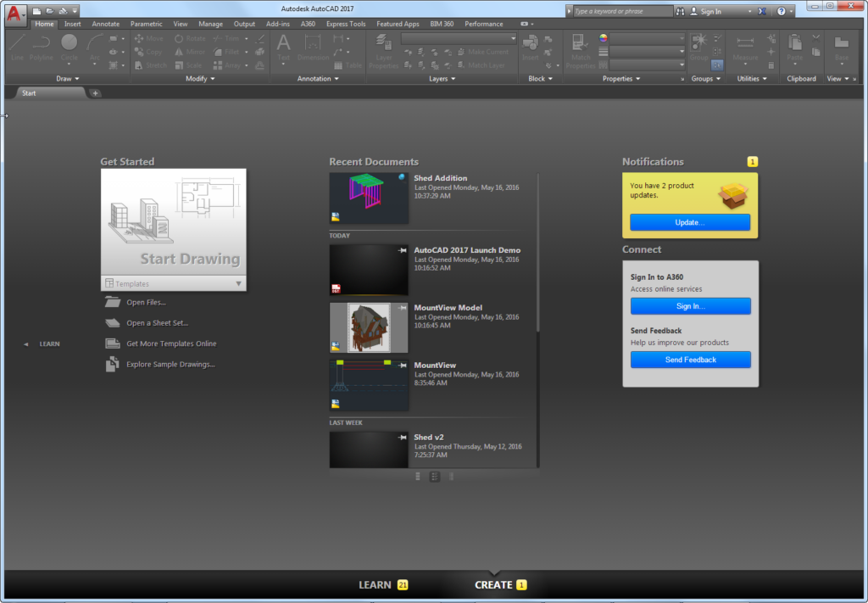Open the Featured Apps ribbon tab
The height and width of the screenshot is (603, 868).
[398, 24]
